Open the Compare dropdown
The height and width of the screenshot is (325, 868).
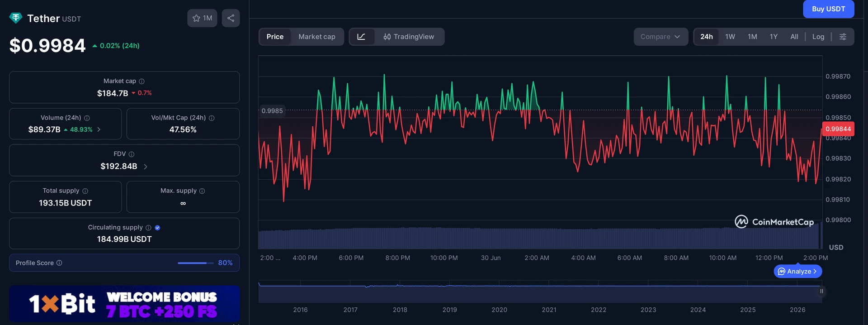coord(660,37)
